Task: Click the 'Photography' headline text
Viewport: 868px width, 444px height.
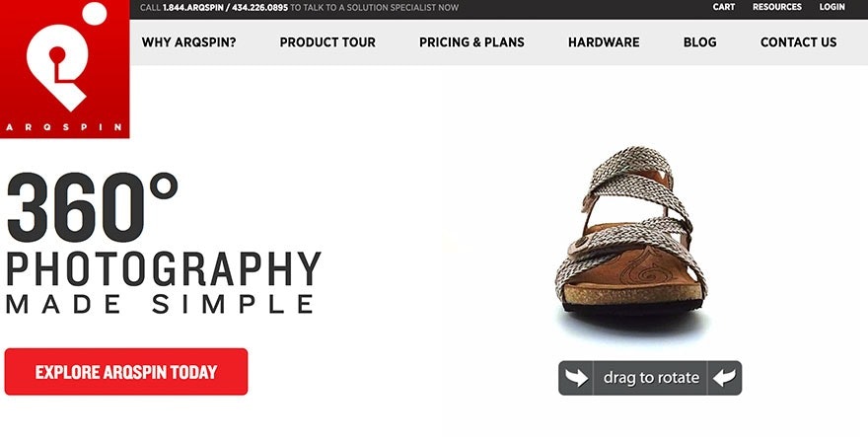Action: [x=164, y=268]
